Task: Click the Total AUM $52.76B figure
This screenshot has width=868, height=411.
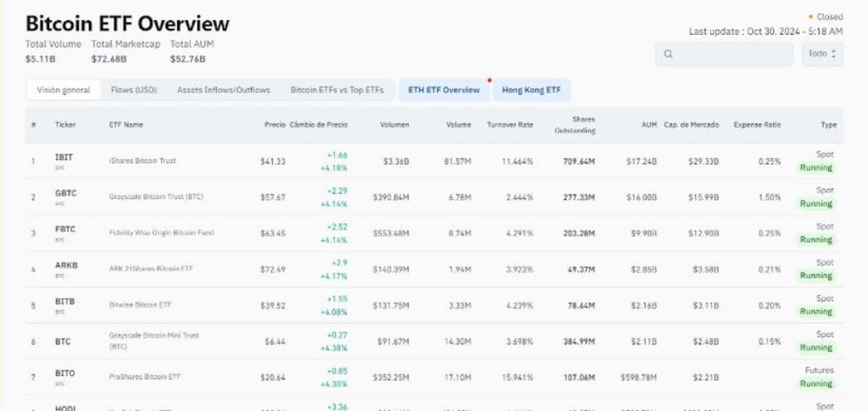Action: [x=187, y=59]
